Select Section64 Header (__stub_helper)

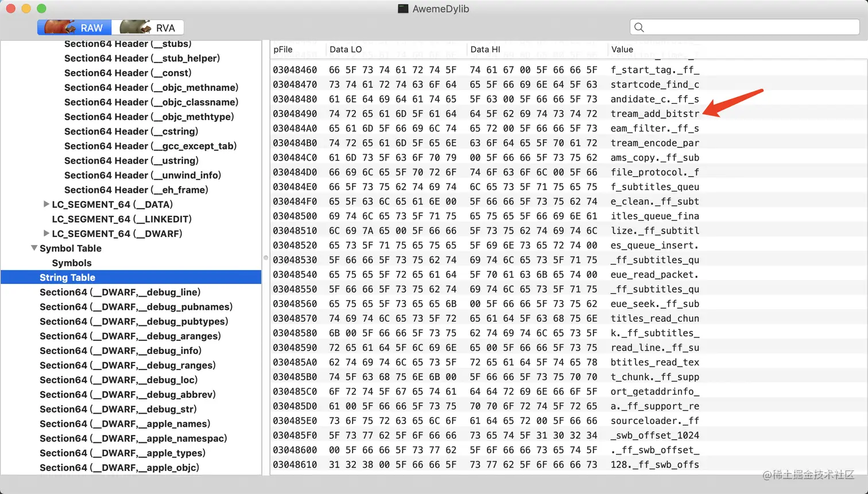tap(142, 58)
